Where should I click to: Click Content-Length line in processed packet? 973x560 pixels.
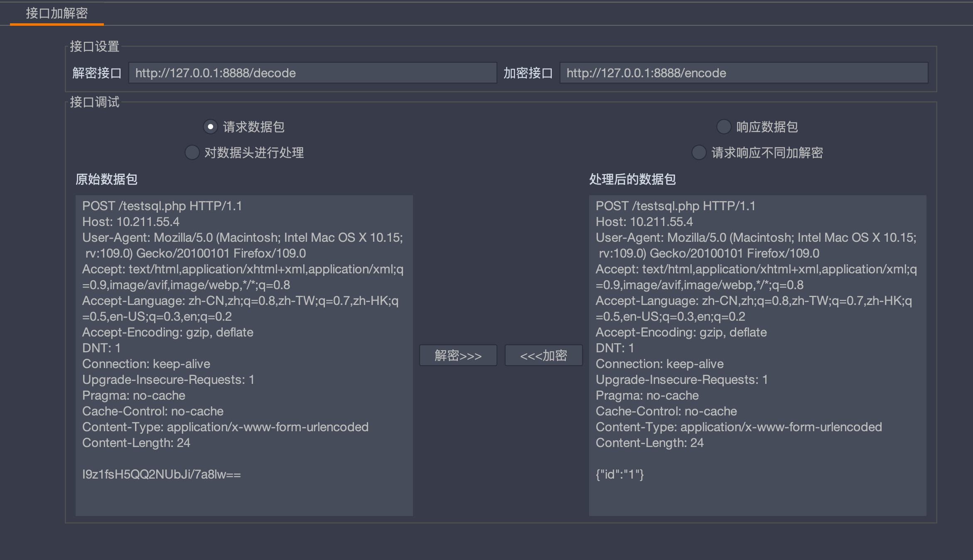point(649,443)
